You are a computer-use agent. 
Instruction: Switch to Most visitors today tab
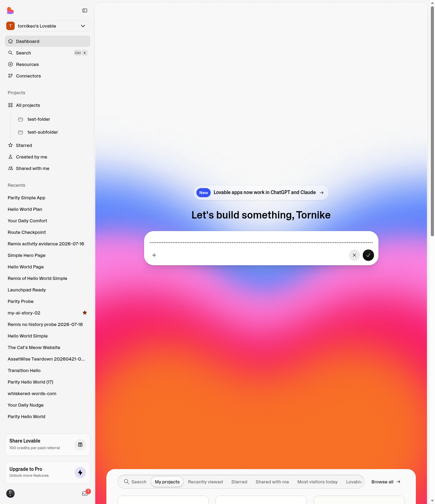[317, 482]
